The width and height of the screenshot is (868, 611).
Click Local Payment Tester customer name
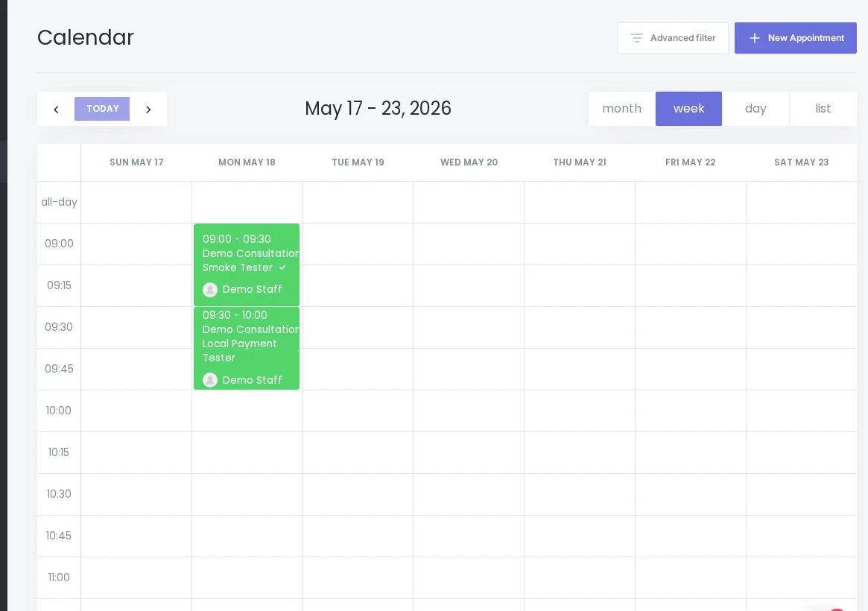tap(239, 351)
